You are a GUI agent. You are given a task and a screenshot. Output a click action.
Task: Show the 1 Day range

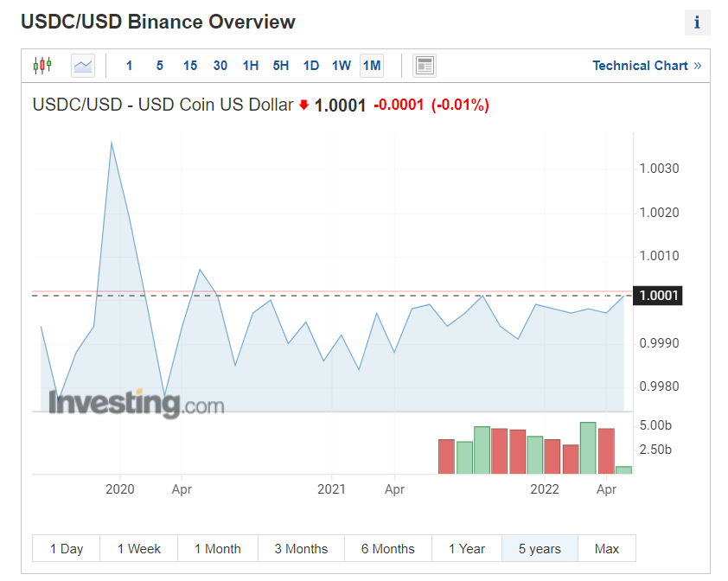(x=67, y=548)
